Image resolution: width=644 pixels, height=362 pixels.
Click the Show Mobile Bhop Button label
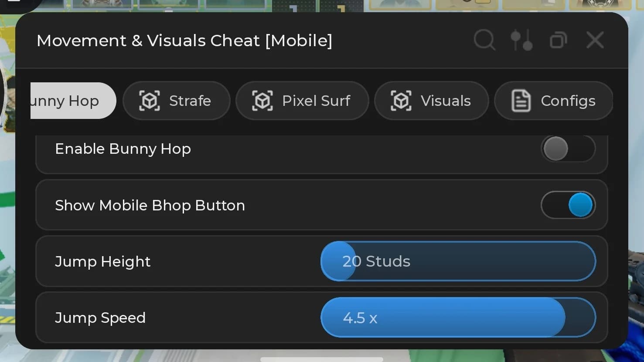click(x=150, y=205)
